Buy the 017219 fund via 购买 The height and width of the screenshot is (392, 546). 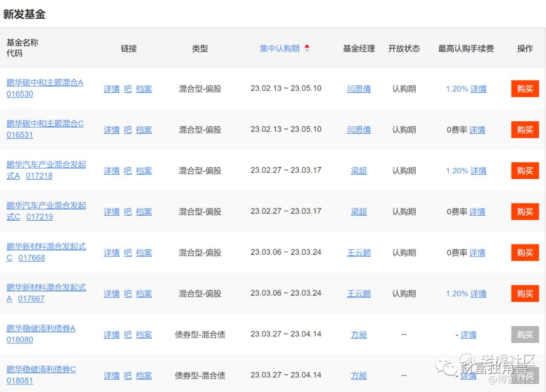coord(525,212)
